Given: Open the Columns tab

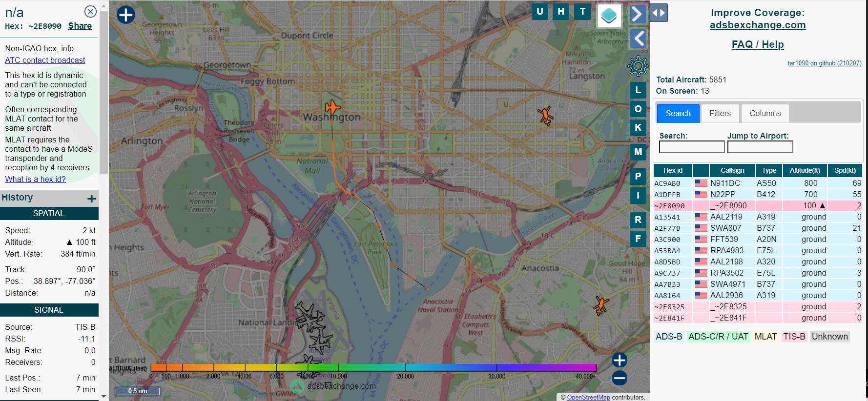Looking at the screenshot, I should tap(765, 113).
